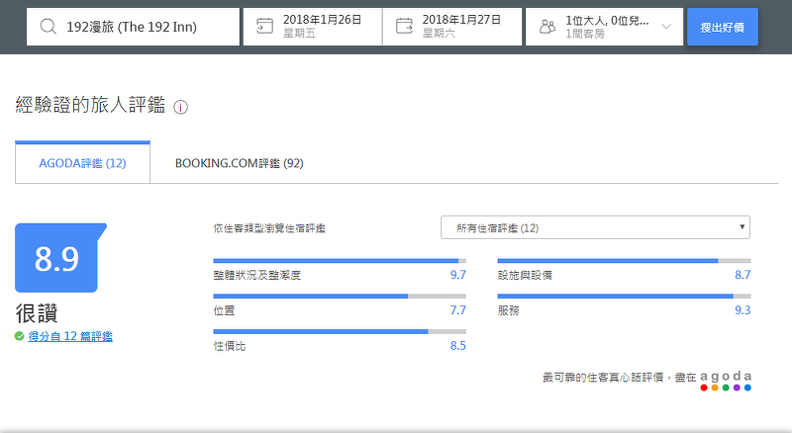Click the info icon beside 經驗證的旅人評鑑
This screenshot has height=433, width=792.
[x=180, y=107]
